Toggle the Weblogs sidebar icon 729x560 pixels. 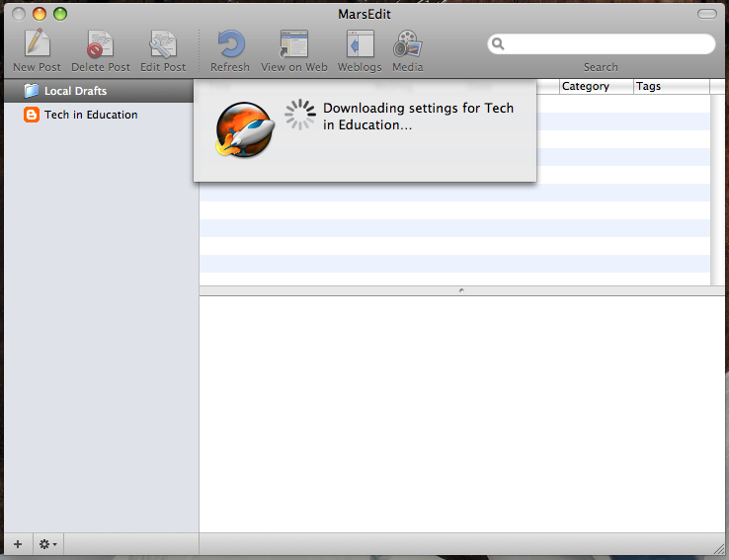pyautogui.click(x=360, y=43)
